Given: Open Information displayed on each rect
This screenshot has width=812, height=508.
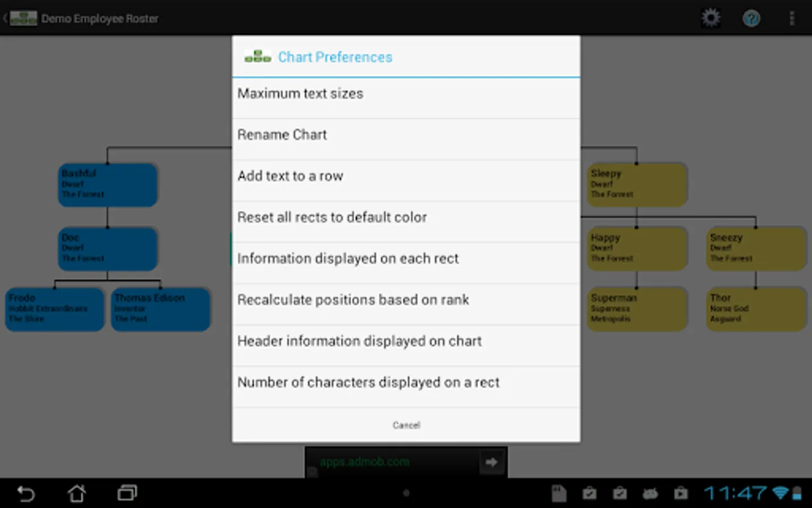Looking at the screenshot, I should (x=406, y=263).
